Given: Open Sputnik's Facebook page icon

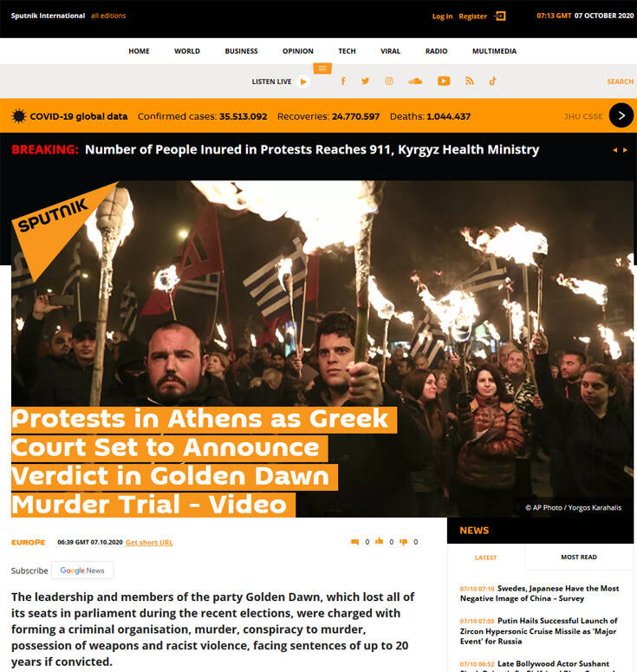Looking at the screenshot, I should pyautogui.click(x=343, y=81).
